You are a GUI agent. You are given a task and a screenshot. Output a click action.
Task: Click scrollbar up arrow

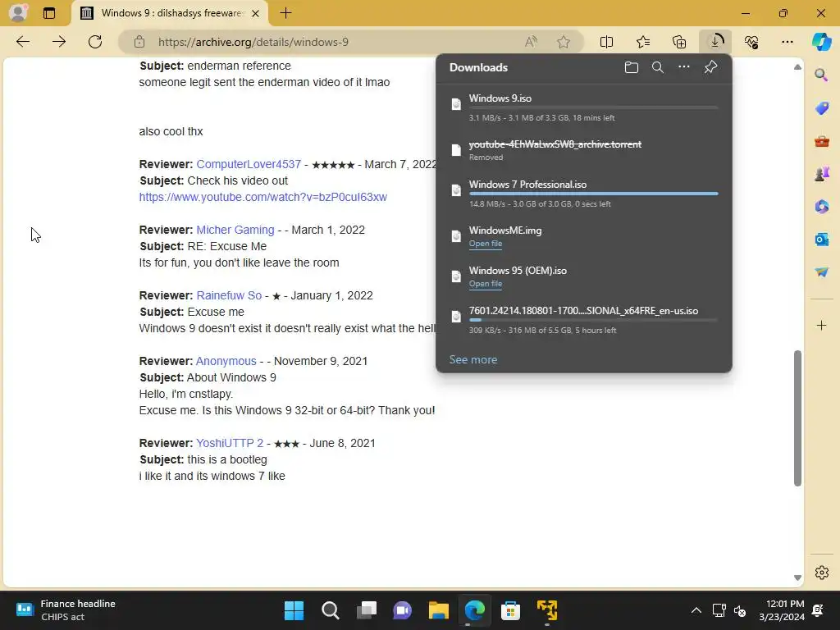pos(797,67)
